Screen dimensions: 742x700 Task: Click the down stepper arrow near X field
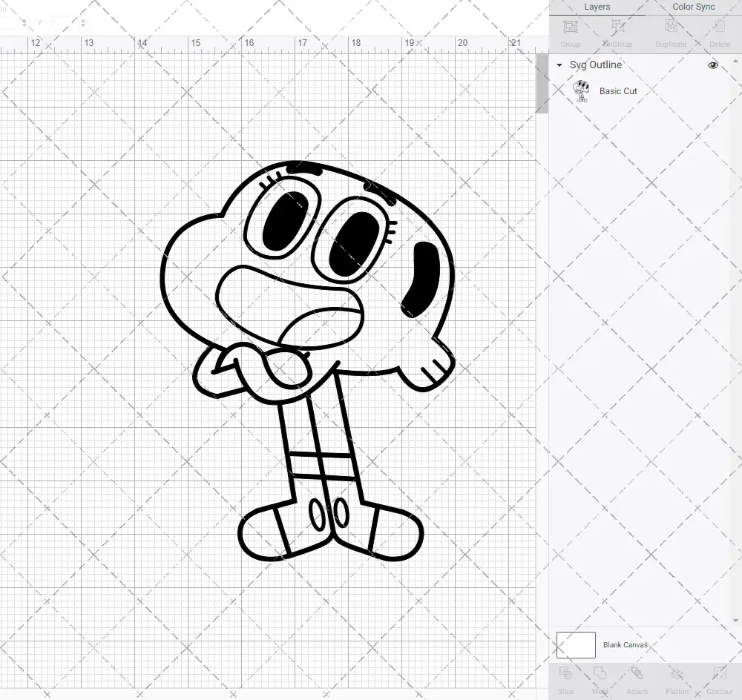click(x=24, y=25)
